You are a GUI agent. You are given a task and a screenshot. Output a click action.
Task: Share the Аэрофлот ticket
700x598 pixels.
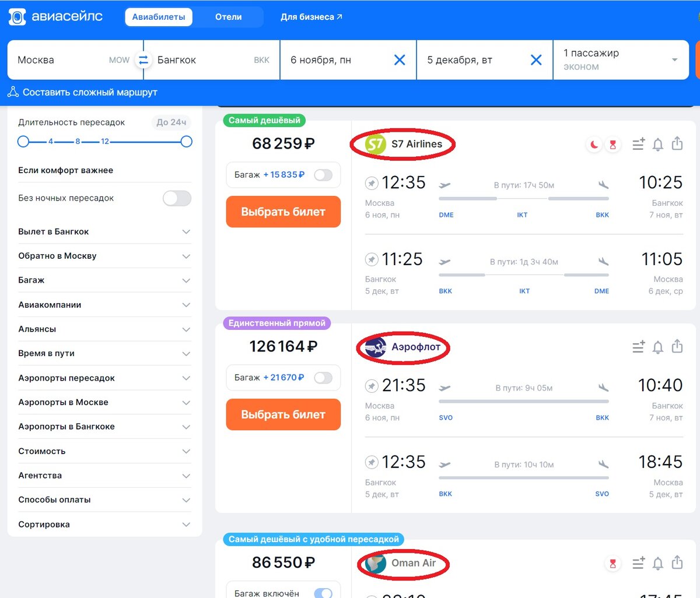click(677, 346)
